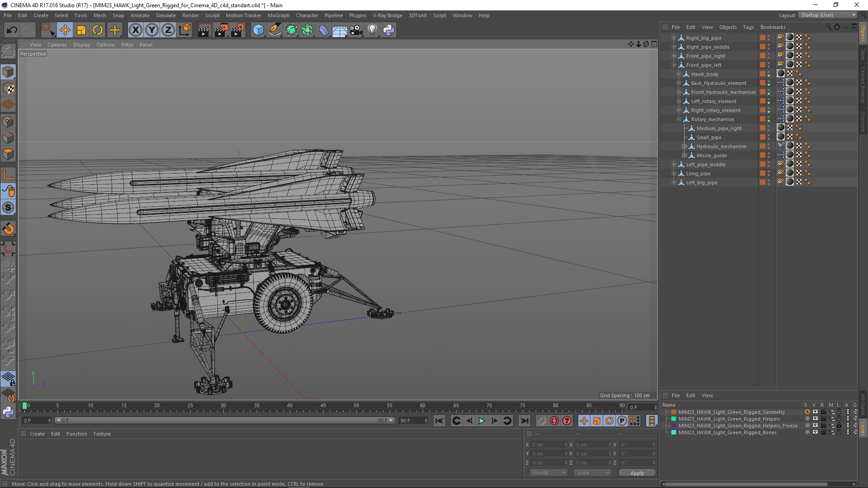
Task: Add a light object
Action: 373,30
